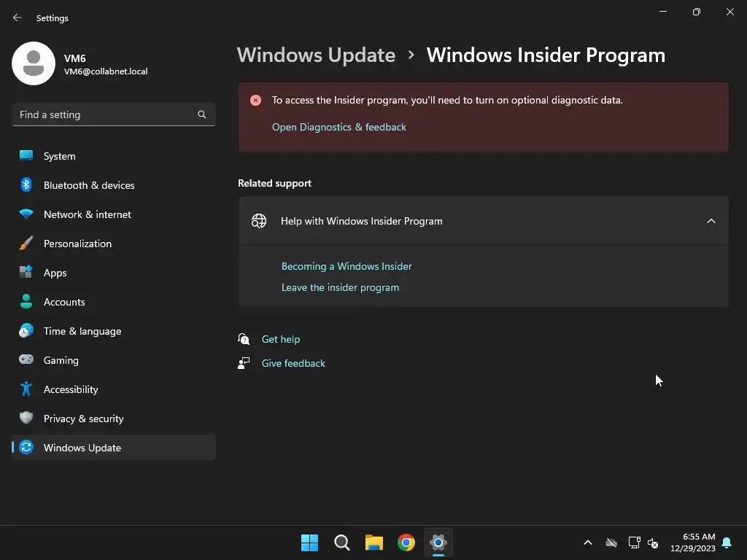
Task: Click the Accounts person icon
Action: pos(26,301)
